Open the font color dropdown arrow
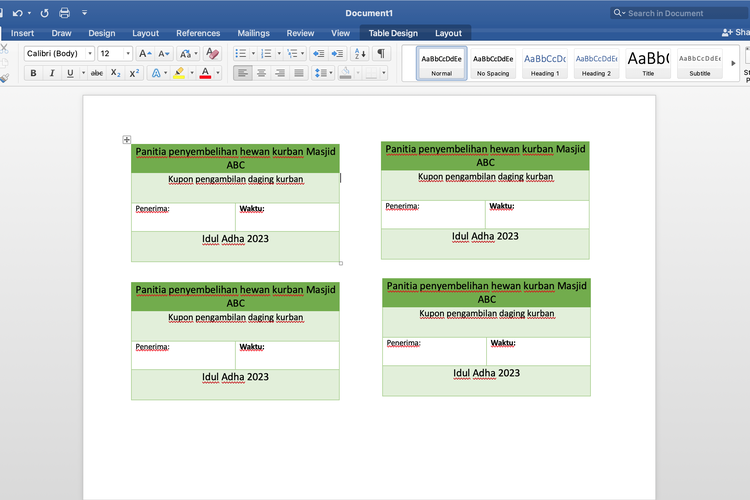 point(218,73)
